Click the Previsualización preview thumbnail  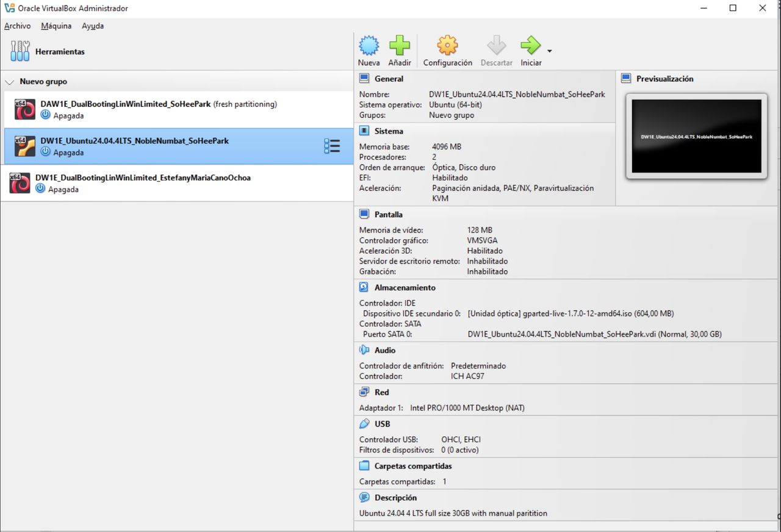696,135
